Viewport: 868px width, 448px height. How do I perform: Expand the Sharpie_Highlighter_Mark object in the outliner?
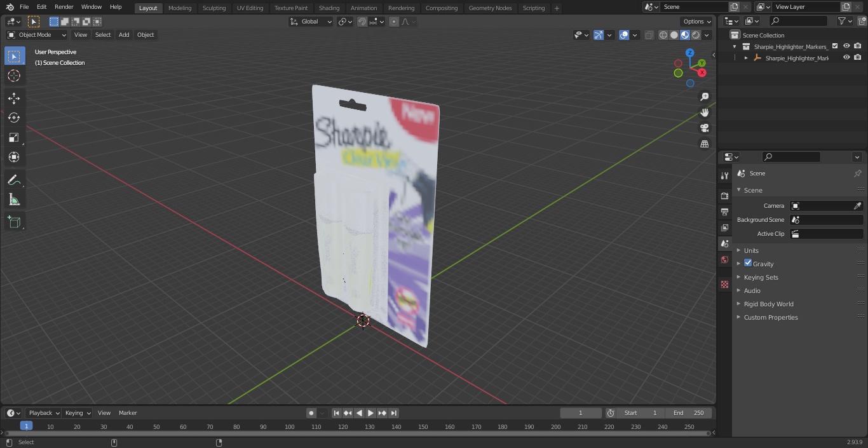(746, 58)
